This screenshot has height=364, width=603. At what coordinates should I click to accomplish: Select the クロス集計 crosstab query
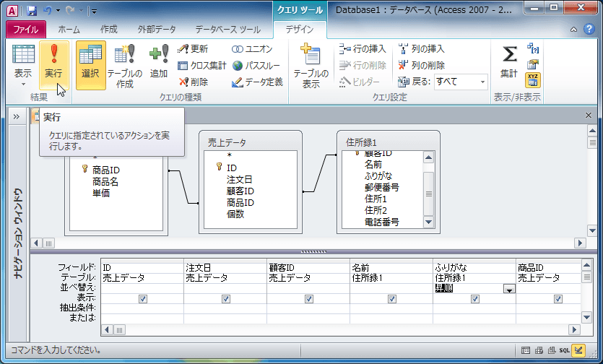[x=202, y=66]
